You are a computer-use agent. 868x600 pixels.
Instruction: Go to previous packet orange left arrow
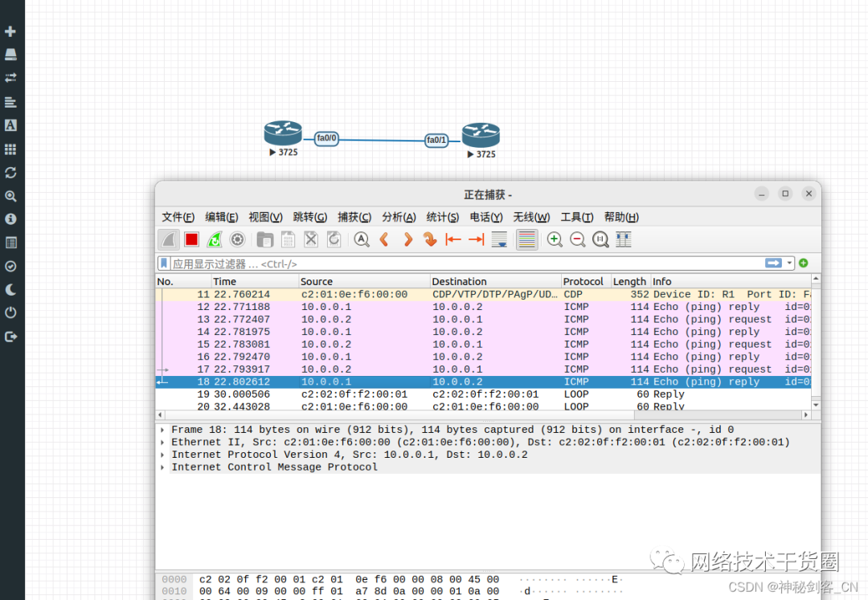click(x=384, y=239)
